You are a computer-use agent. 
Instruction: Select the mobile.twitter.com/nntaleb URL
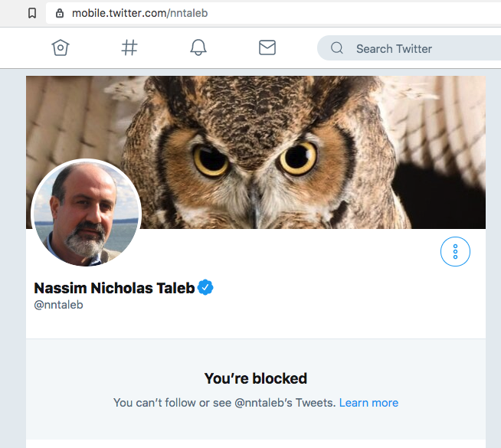pos(139,13)
